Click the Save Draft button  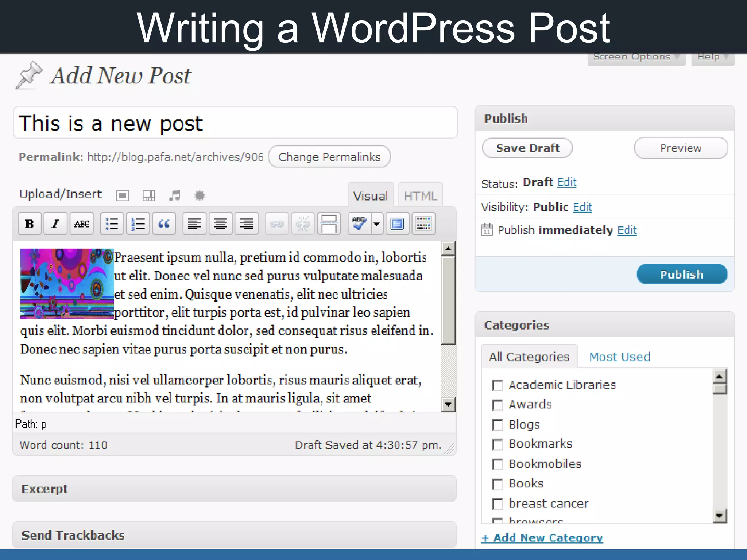[x=527, y=148]
